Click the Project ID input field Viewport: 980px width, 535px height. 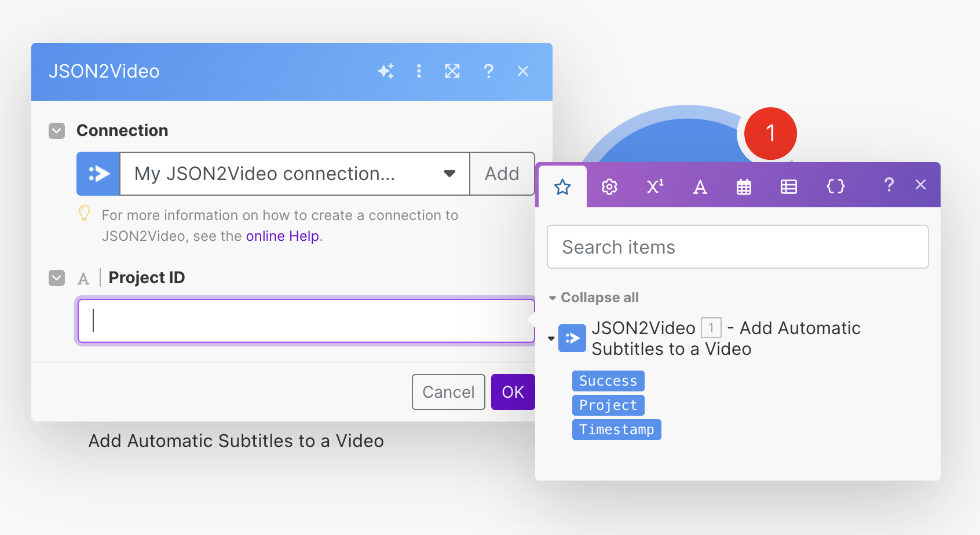(x=306, y=321)
